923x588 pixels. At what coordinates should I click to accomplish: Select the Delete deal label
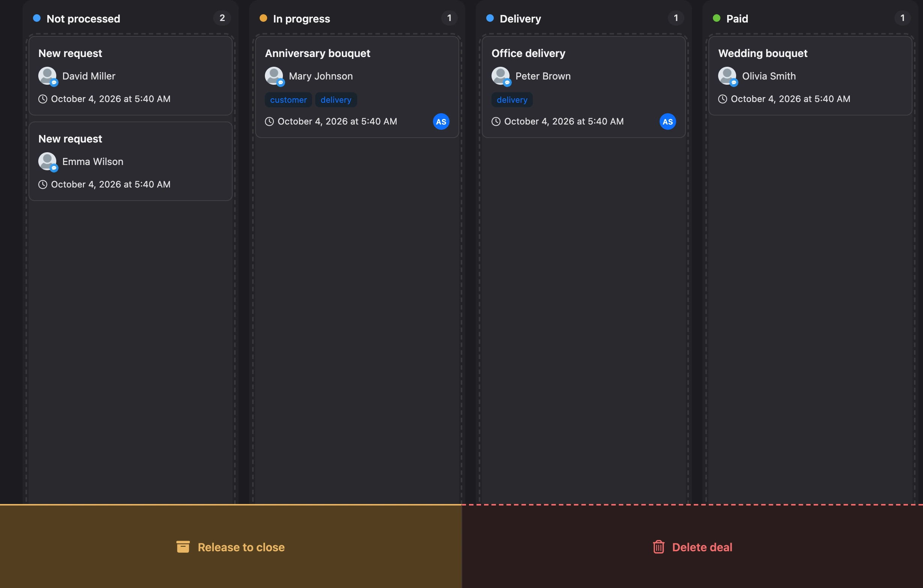click(x=702, y=547)
